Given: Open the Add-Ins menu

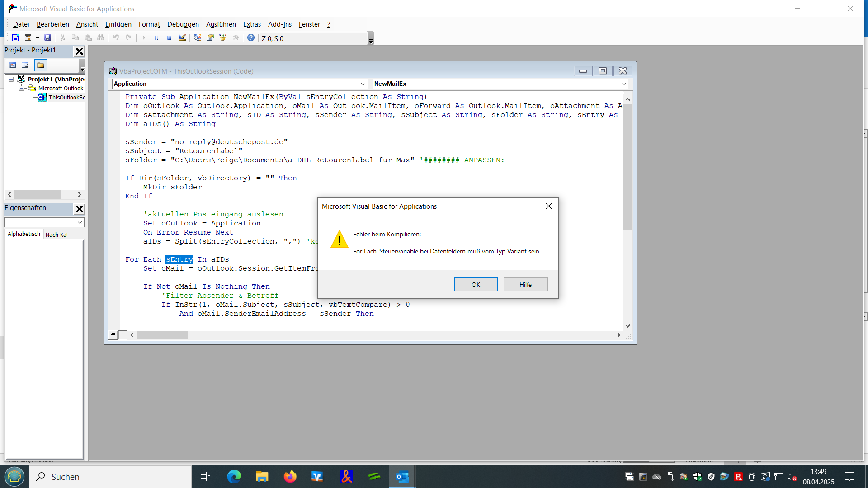Looking at the screenshot, I should click(x=280, y=24).
